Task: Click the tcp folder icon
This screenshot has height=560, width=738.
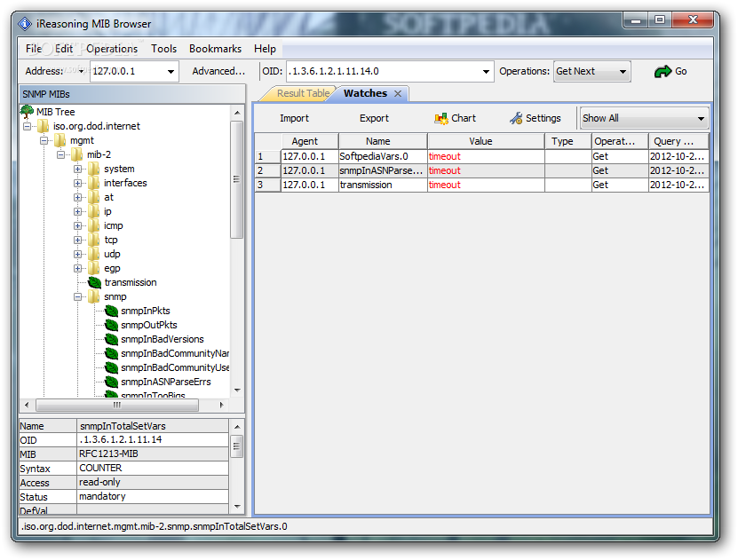Action: click(94, 240)
